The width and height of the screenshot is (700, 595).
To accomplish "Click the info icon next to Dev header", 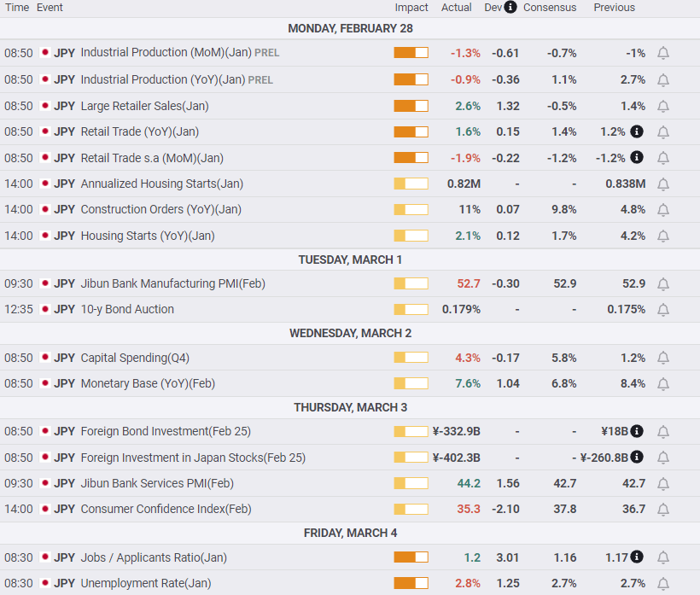I will click(x=510, y=7).
